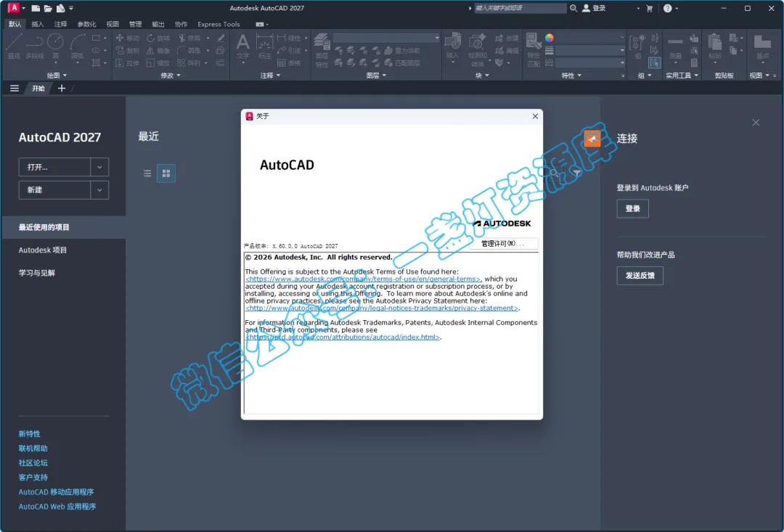Click the plus button to add new tab

(62, 89)
